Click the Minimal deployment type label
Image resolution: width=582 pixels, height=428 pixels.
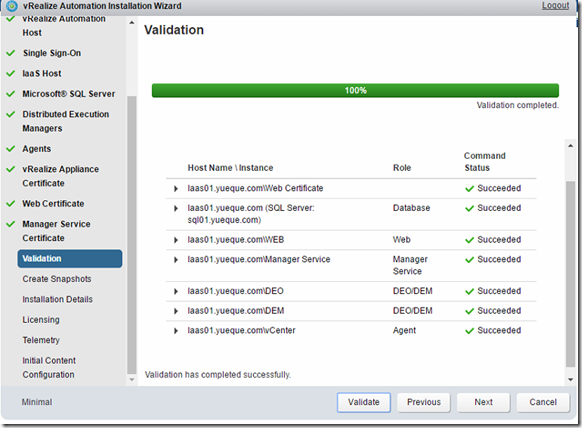point(37,402)
